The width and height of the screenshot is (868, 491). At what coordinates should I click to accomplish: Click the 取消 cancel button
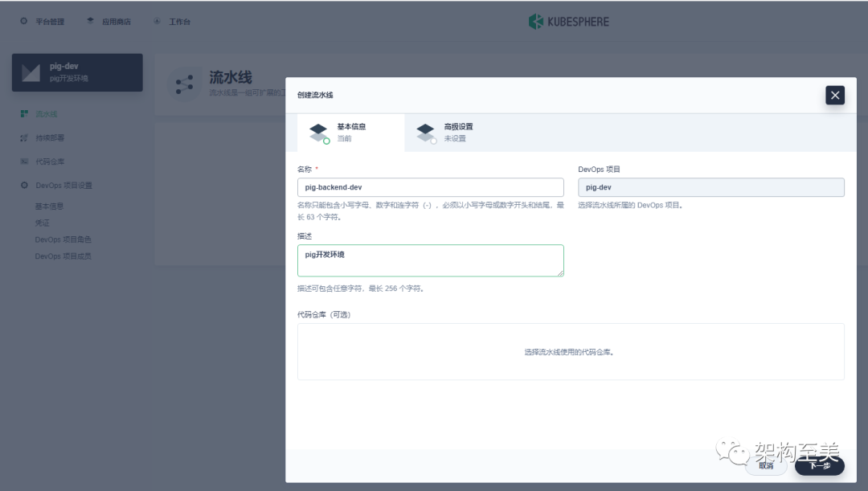(x=766, y=465)
